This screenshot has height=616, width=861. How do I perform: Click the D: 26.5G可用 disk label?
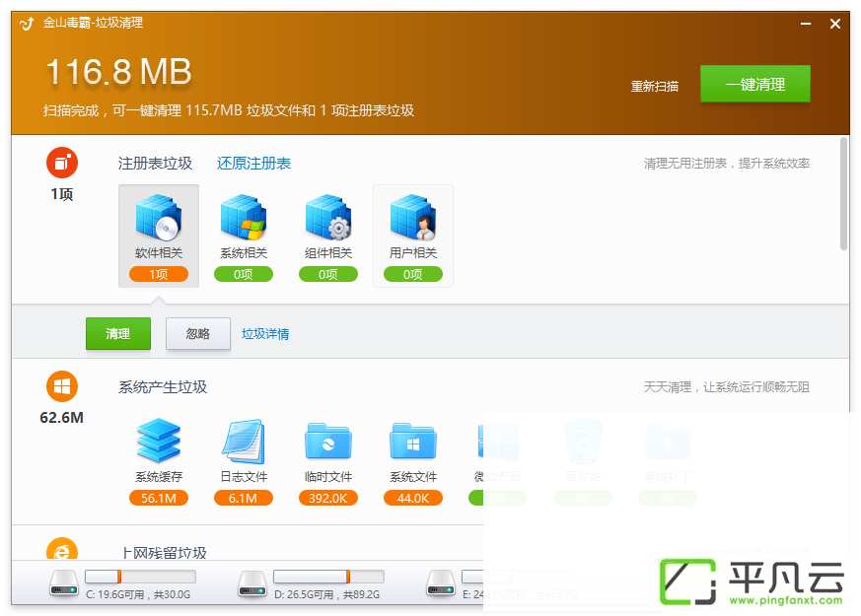tap(326, 594)
